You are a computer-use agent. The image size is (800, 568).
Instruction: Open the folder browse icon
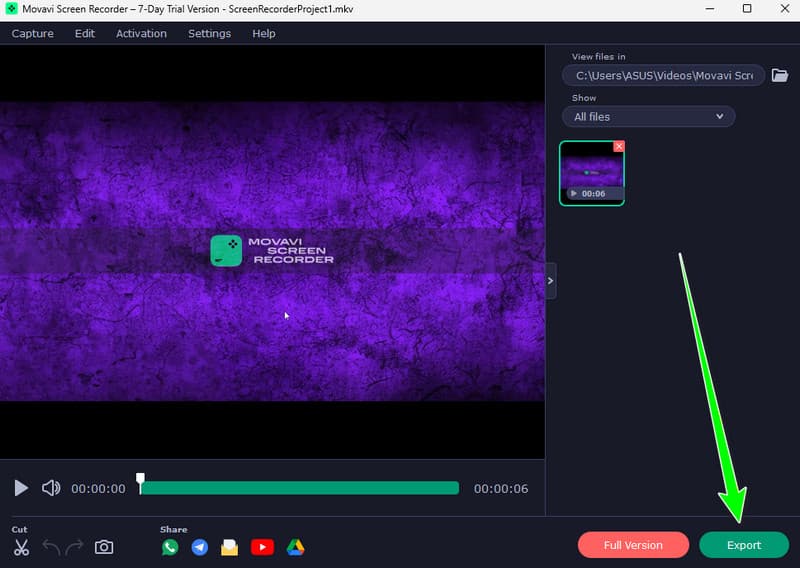[x=780, y=76]
